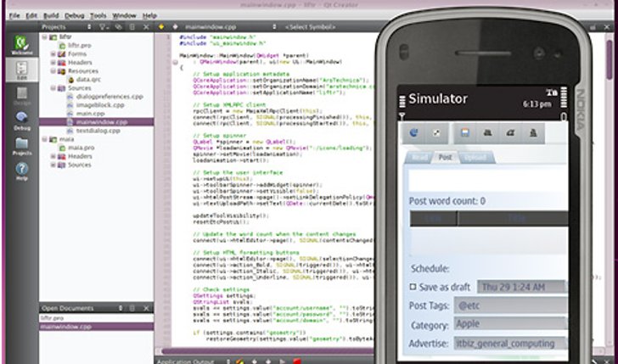Open the File menu
Viewport: 618px width, 364px height.
point(14,16)
